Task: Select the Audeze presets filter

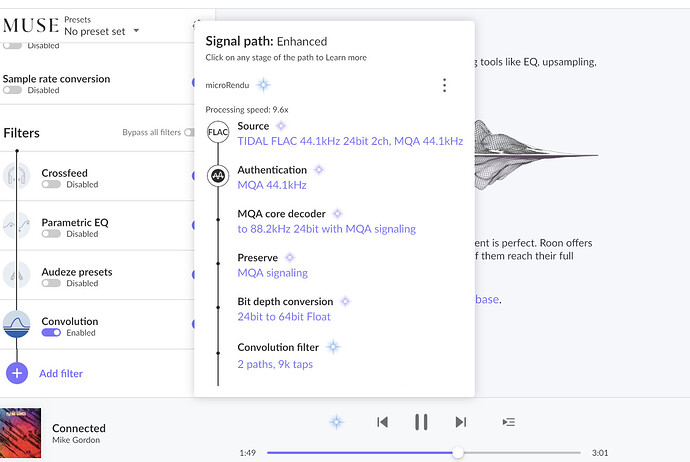Action: click(x=76, y=272)
